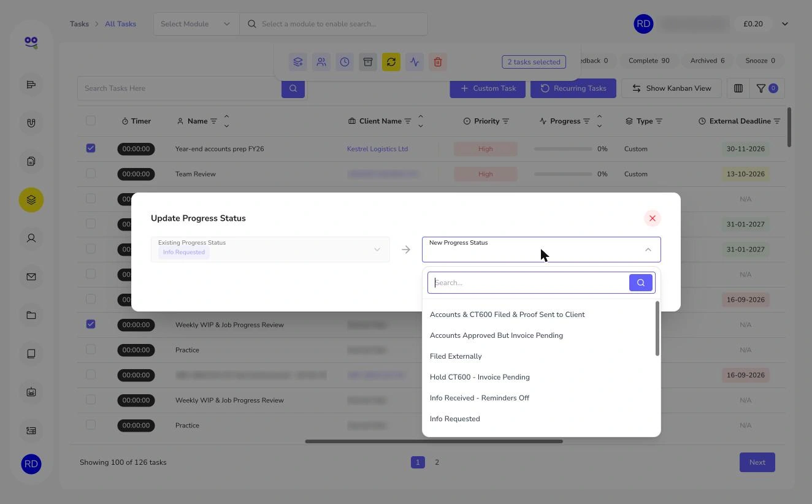Screen dimensions: 812x504
Task: Click the yellow refresh status icon
Action: click(391, 62)
